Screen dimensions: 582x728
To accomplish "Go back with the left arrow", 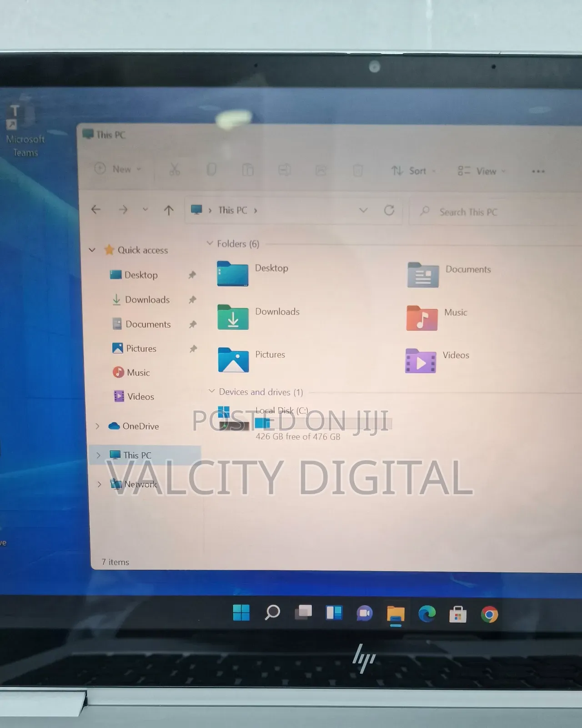I will 96,209.
